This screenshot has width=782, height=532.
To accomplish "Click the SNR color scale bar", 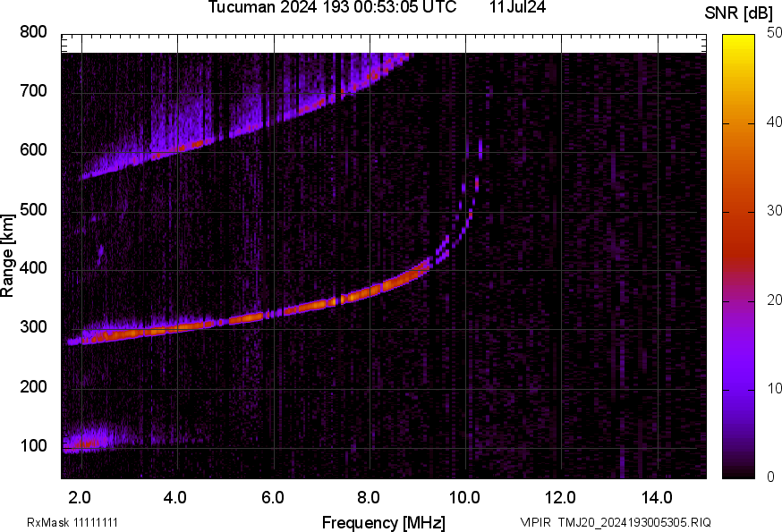I will (739, 257).
